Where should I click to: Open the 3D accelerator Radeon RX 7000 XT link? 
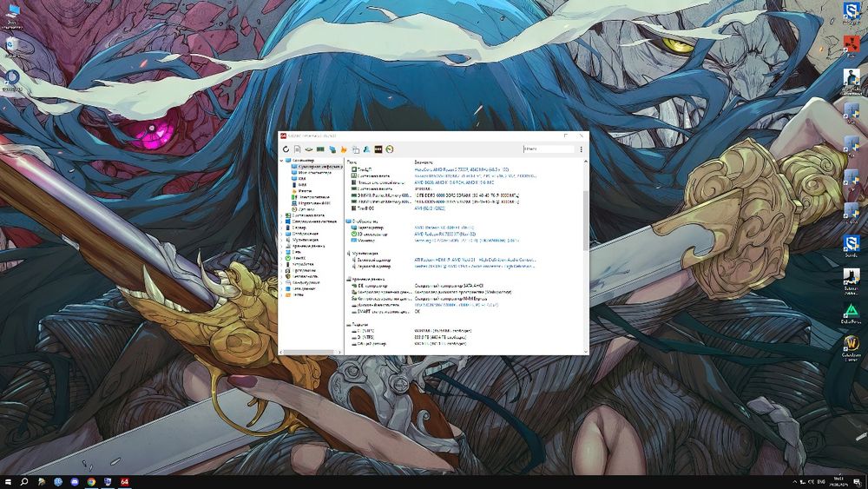[x=445, y=235]
